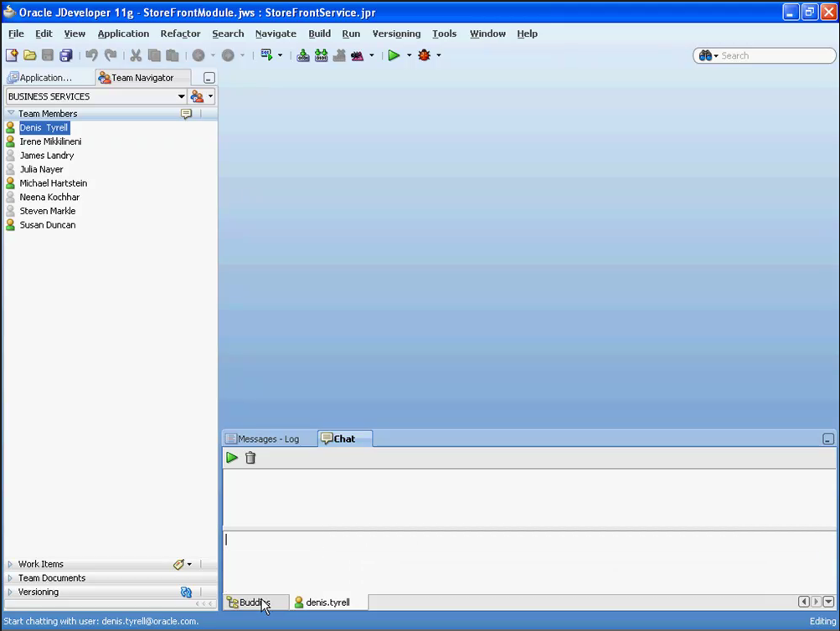
Task: Open the Versioning menu
Action: click(x=396, y=33)
